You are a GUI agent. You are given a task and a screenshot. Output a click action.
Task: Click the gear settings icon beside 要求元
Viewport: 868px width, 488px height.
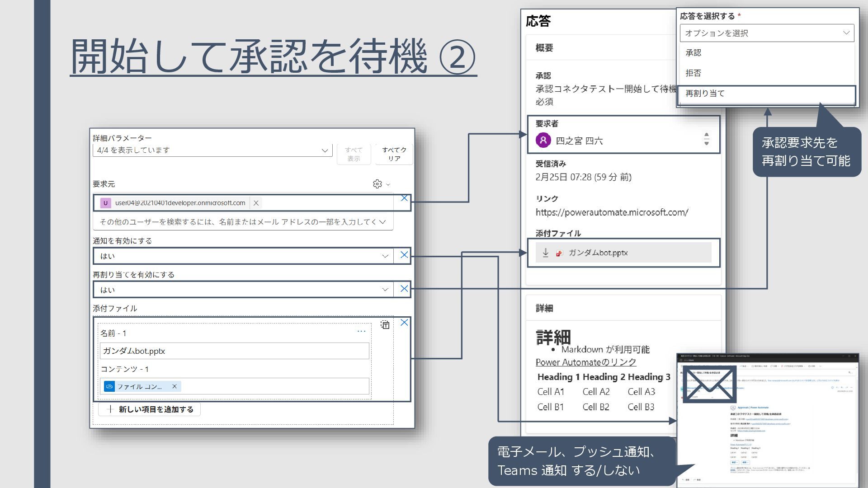[377, 184]
